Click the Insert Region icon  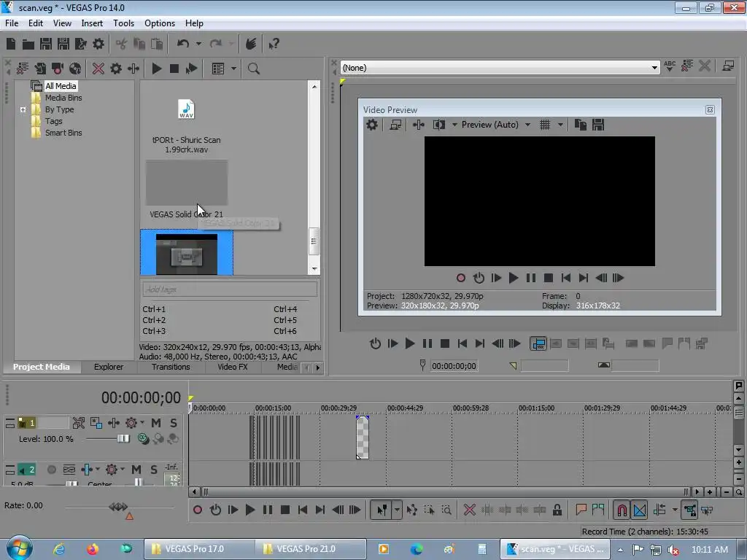pyautogui.click(x=598, y=510)
